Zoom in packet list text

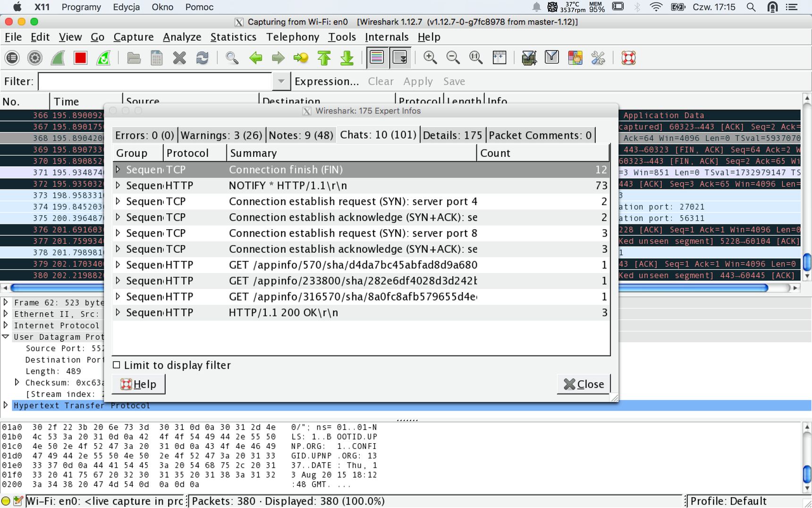coord(430,58)
